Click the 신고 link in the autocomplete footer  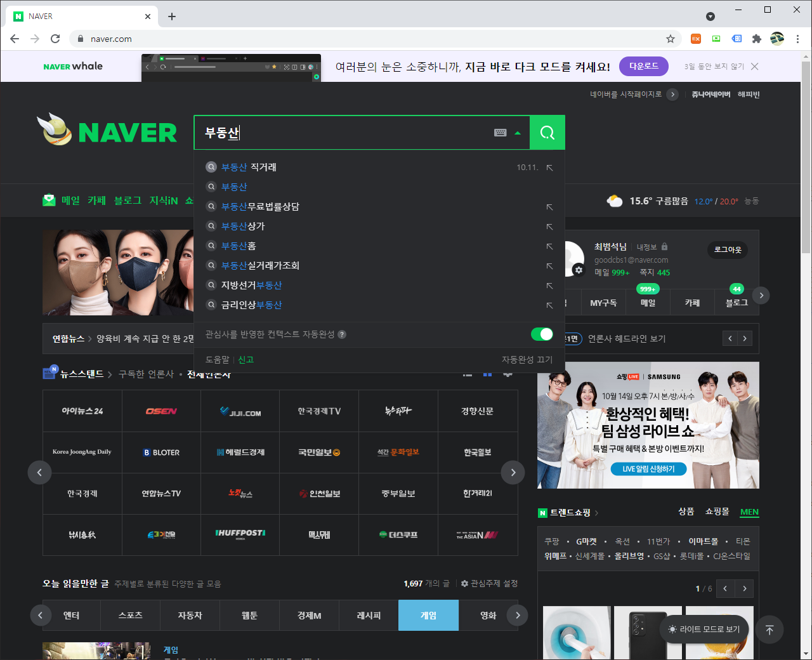click(246, 359)
